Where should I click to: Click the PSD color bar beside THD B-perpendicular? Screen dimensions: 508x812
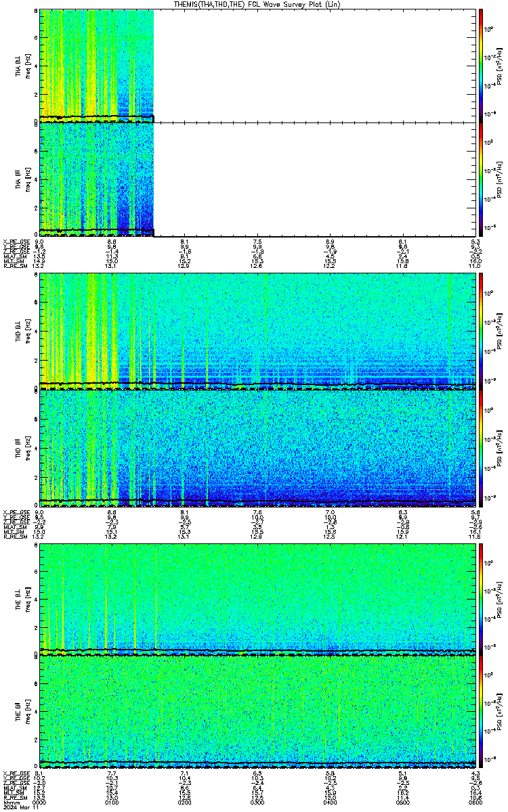pyautogui.click(x=481, y=331)
